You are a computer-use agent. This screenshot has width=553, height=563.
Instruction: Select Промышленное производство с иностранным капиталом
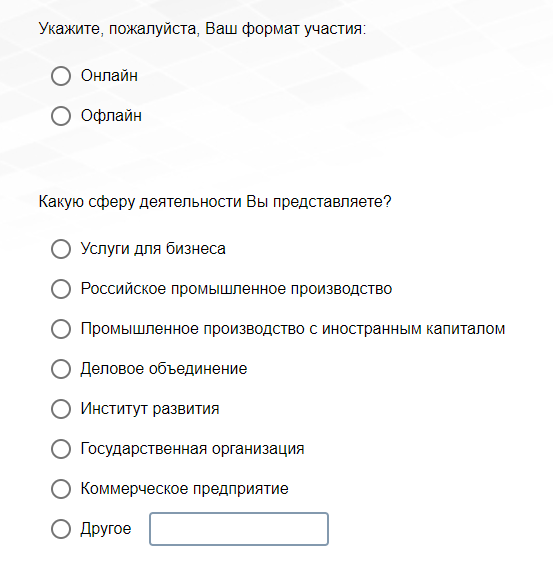[61, 329]
